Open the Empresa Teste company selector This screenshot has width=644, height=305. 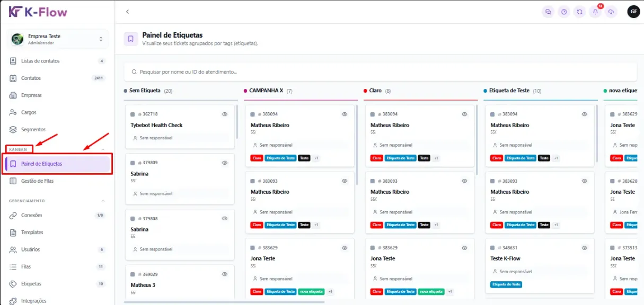click(x=58, y=39)
